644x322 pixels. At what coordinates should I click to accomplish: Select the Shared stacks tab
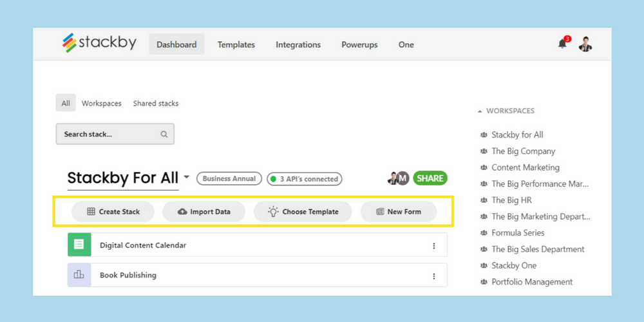click(x=156, y=103)
